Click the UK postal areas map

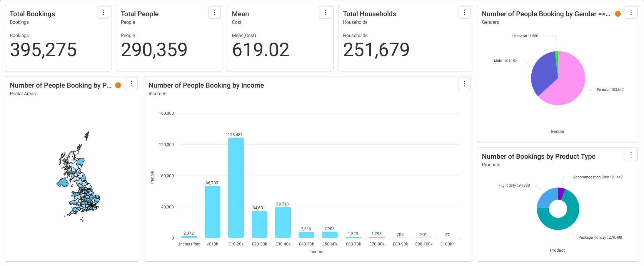click(x=79, y=176)
